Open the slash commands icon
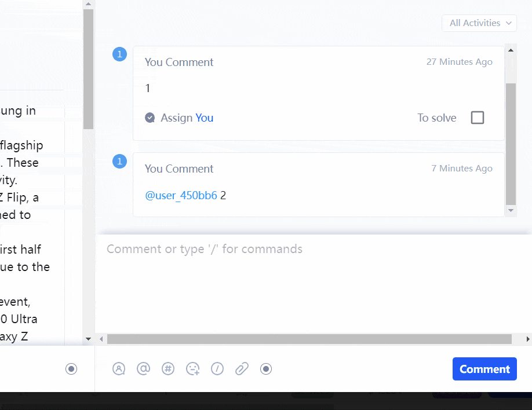Screen dimensions: 532x410 click(217, 369)
